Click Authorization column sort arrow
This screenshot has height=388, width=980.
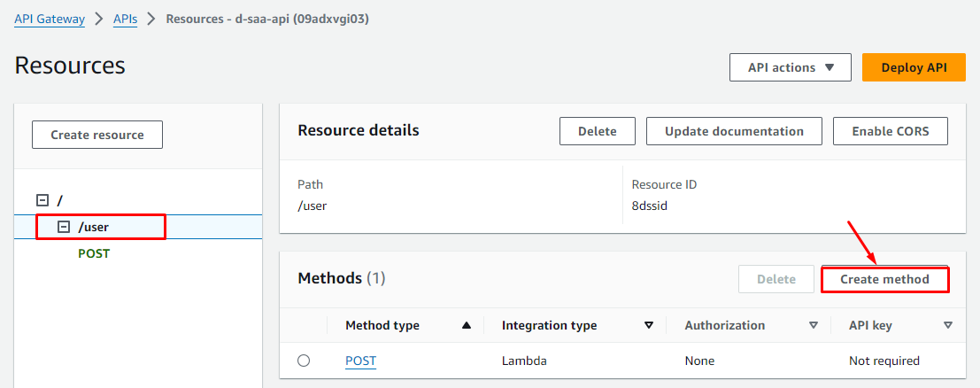(814, 325)
